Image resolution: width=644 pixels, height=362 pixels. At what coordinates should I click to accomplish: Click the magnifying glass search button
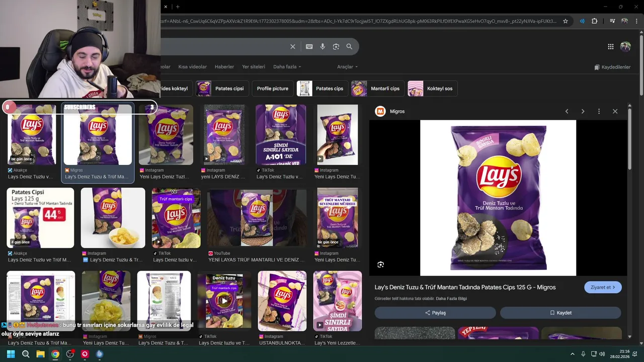coord(349,47)
